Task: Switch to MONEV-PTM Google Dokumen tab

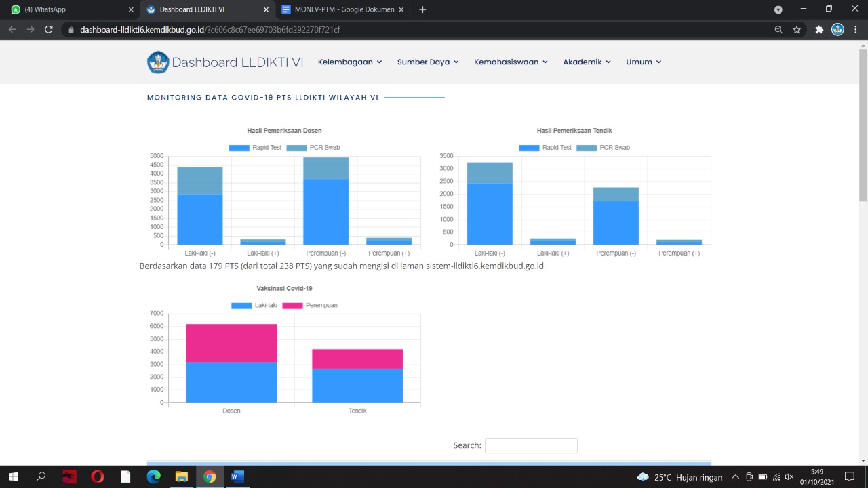Action: pos(342,9)
